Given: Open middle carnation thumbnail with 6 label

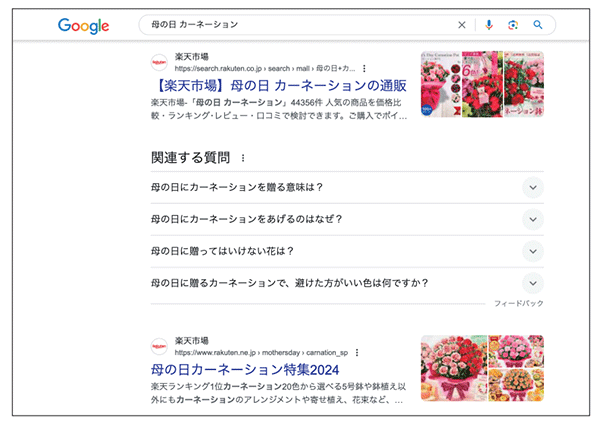Looking at the screenshot, I should (x=482, y=84).
